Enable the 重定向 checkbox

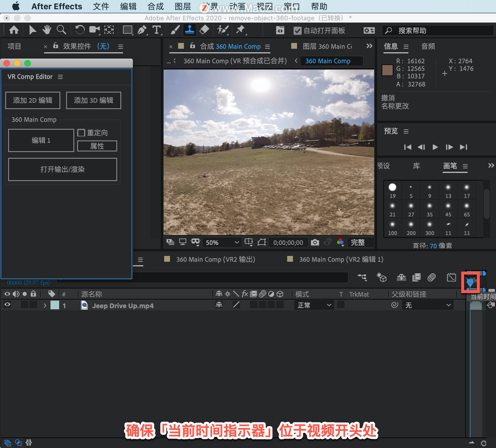pos(81,133)
